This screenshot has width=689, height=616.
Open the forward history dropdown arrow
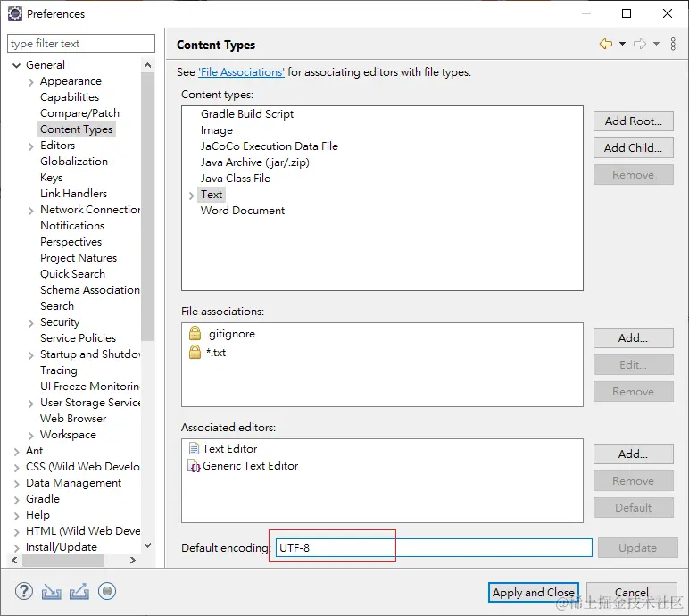656,44
